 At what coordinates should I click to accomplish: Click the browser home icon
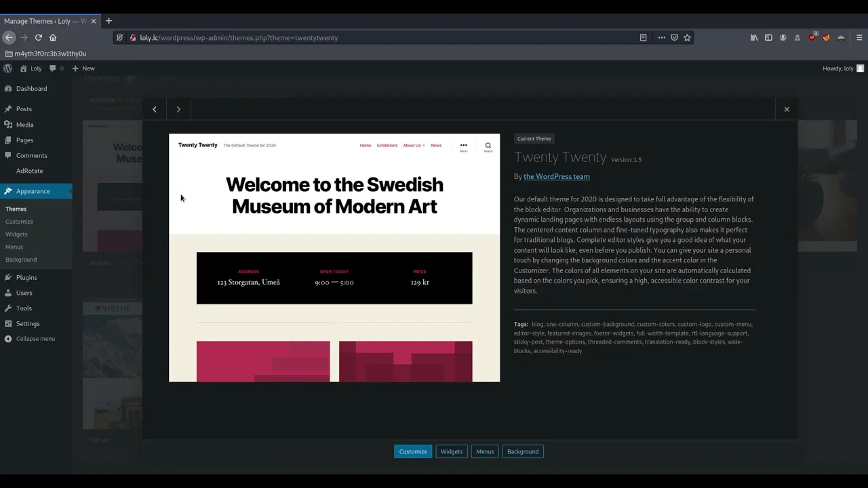[53, 38]
